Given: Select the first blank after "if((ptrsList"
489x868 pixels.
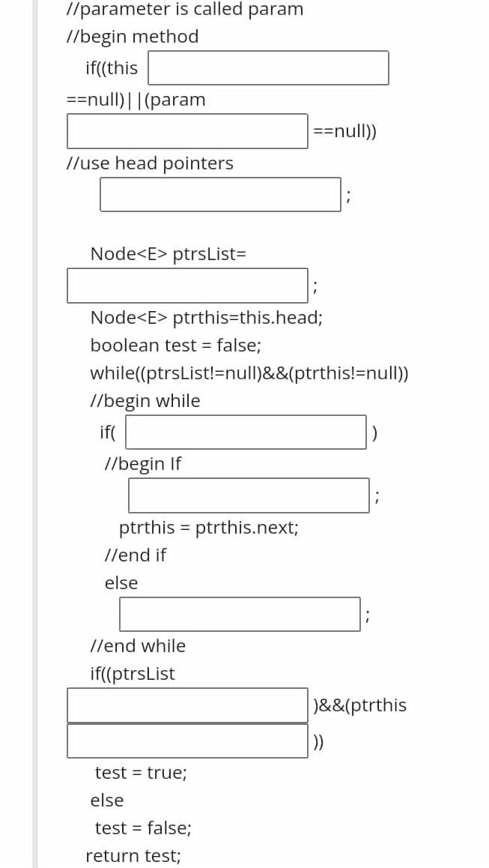Looking at the screenshot, I should click(187, 705).
